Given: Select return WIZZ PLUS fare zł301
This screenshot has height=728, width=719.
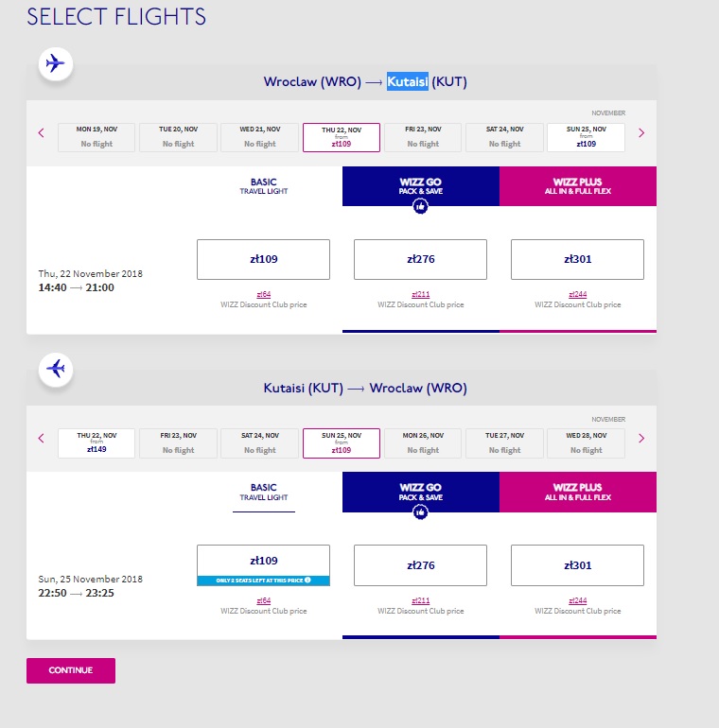Looking at the screenshot, I should click(577, 565).
